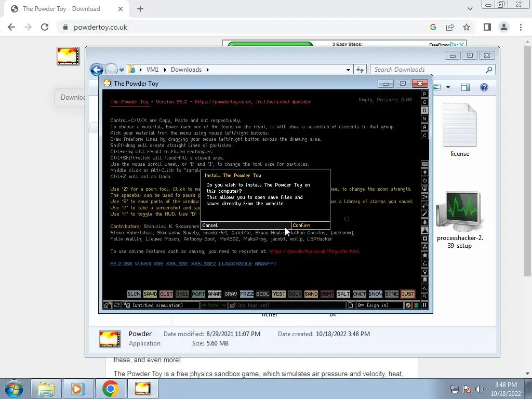The width and height of the screenshot is (532, 399).
Task: Select processhacker-2.39-setup file
Action: (x=459, y=220)
